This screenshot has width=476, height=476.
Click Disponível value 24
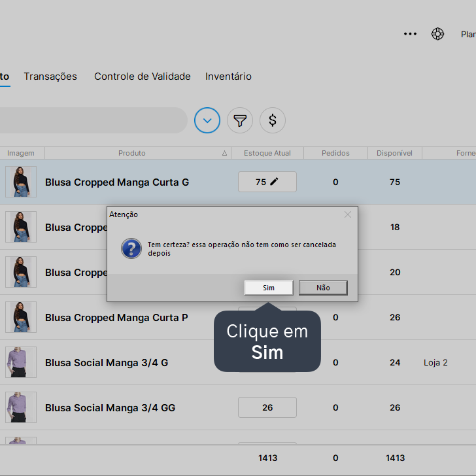[x=395, y=362]
